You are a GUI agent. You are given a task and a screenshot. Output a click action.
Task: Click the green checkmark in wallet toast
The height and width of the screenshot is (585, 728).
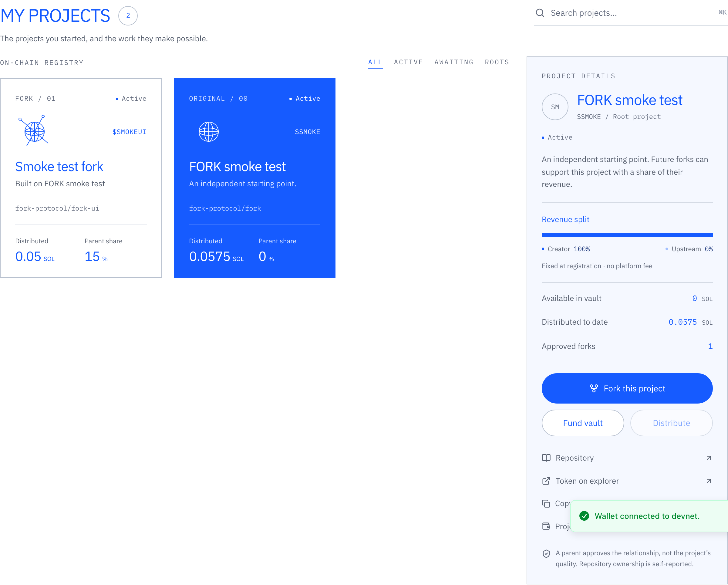(584, 516)
